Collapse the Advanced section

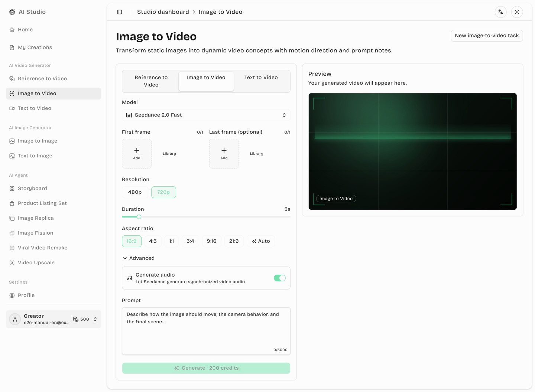139,258
